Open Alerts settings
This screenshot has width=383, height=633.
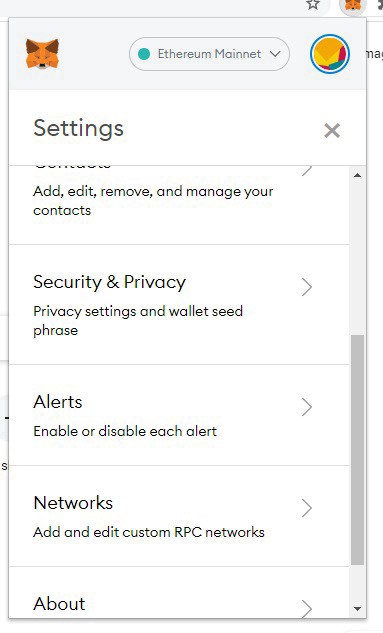point(179,415)
